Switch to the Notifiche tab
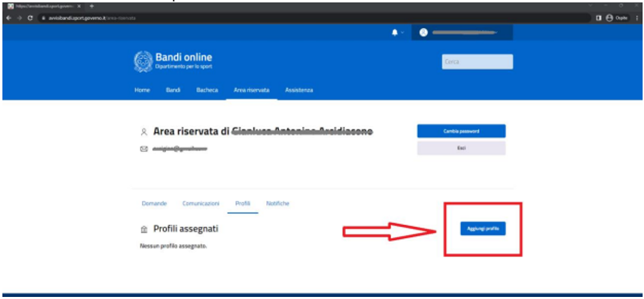Screen dimensions: 644x299 coord(277,204)
